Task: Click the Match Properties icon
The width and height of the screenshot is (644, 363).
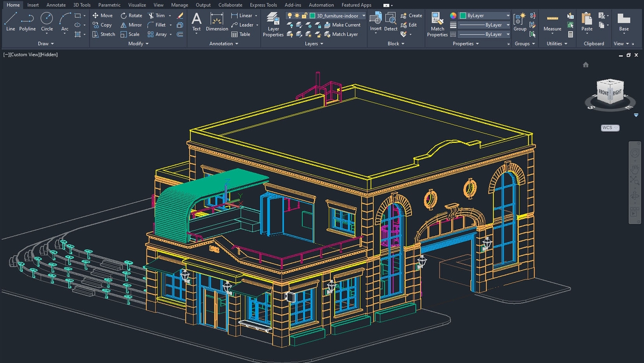Action: 437,24
